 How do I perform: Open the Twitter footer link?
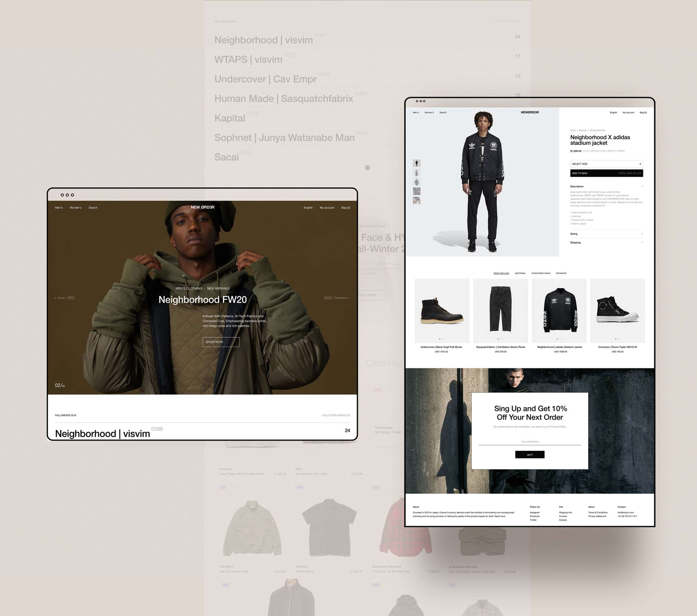click(533, 520)
